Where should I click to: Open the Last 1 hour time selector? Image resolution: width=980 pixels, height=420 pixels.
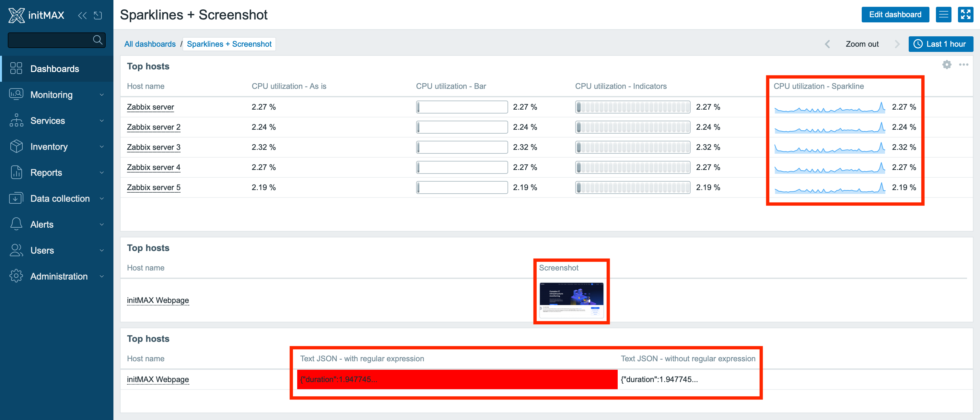tap(940, 44)
